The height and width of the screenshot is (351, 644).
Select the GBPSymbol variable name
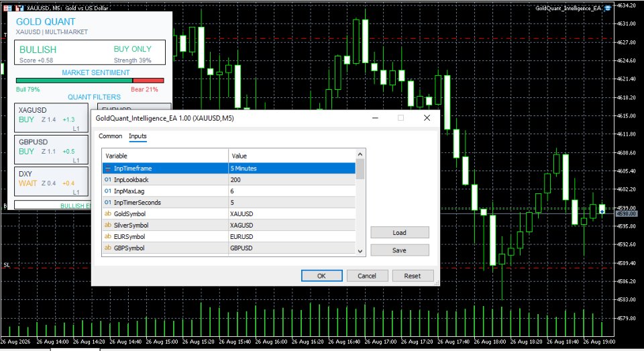point(129,248)
